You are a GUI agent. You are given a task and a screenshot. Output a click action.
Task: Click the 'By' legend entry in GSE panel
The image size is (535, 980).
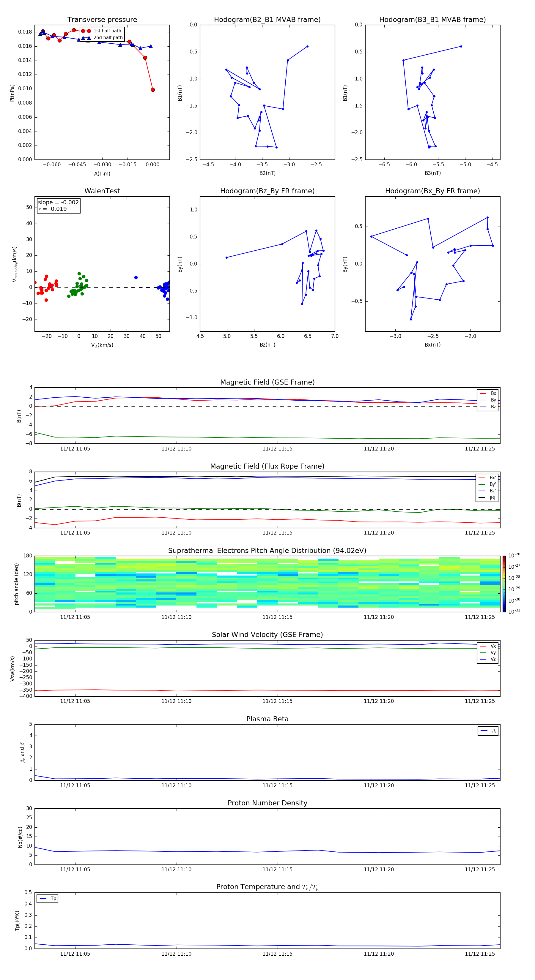[x=488, y=400]
